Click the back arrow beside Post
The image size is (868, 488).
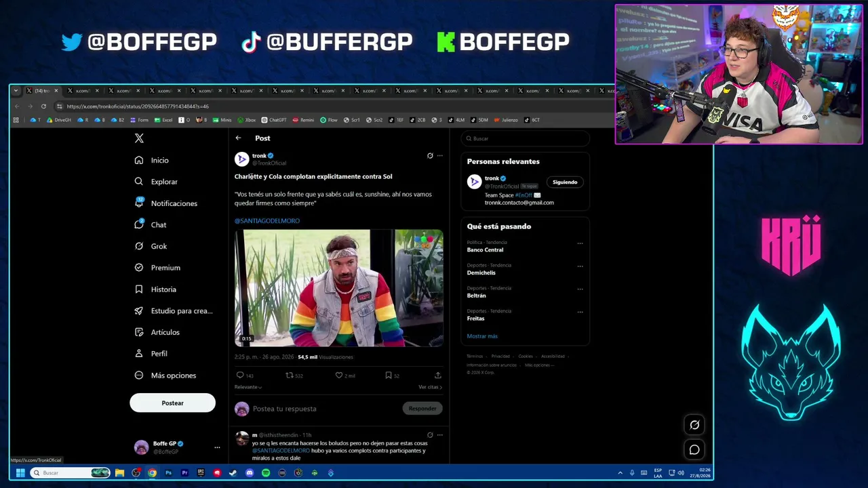238,138
